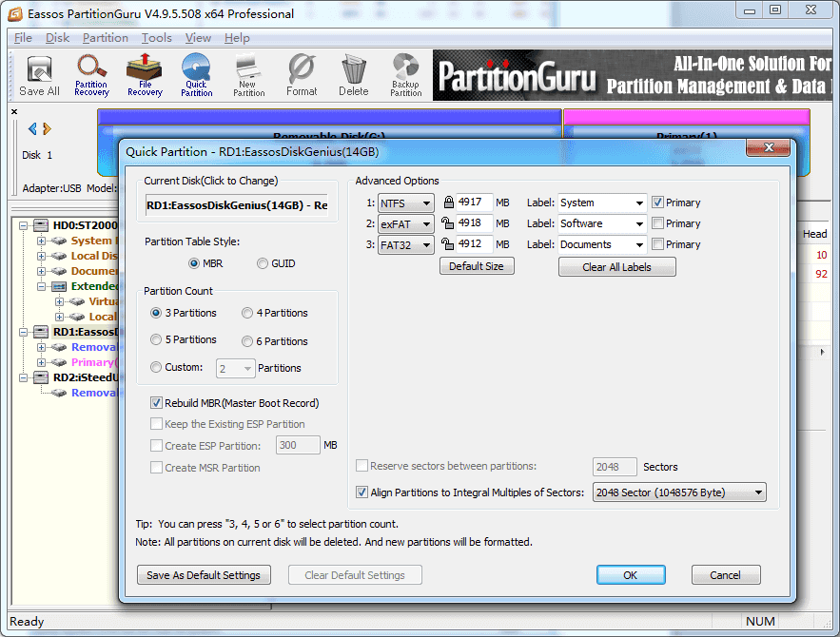Open Partition Recovery tool
840x637 pixels.
pyautogui.click(x=91, y=75)
